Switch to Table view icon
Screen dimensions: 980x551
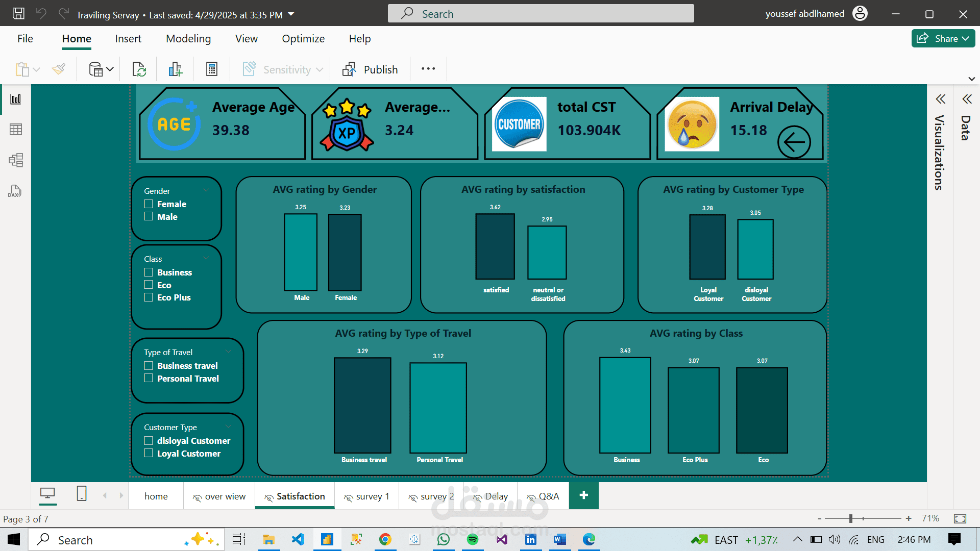pyautogui.click(x=16, y=130)
